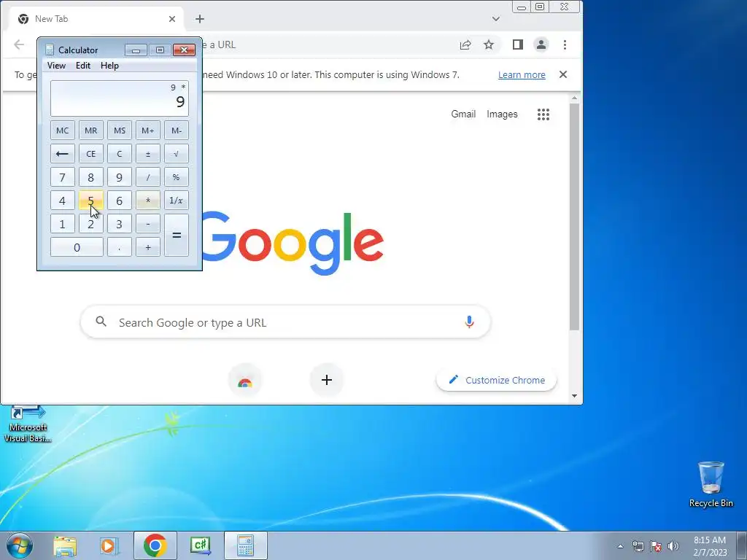Open File Explorer from the taskbar
Screen dimensions: 747x560
coord(65,545)
